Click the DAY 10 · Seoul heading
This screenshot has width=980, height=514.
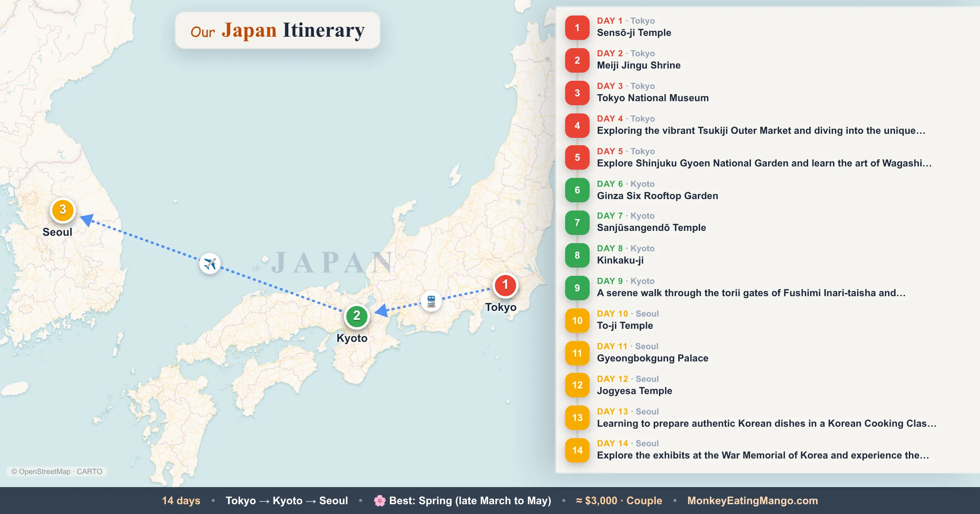pyautogui.click(x=628, y=314)
